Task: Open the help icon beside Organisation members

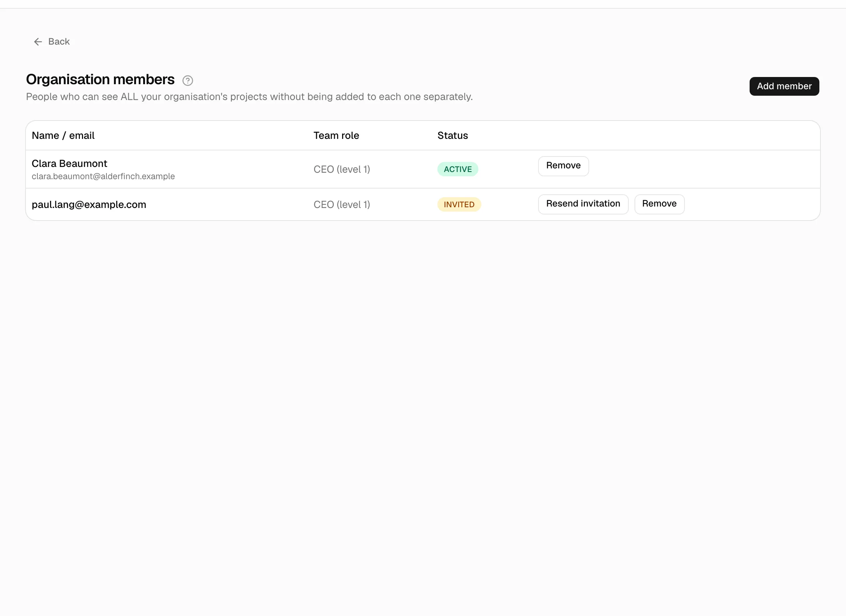Action: [x=188, y=81]
